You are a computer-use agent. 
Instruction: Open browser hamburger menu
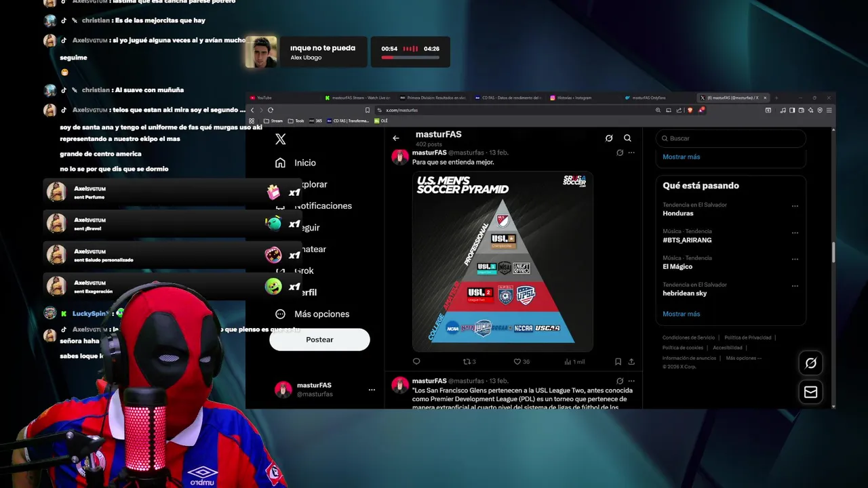click(x=829, y=110)
